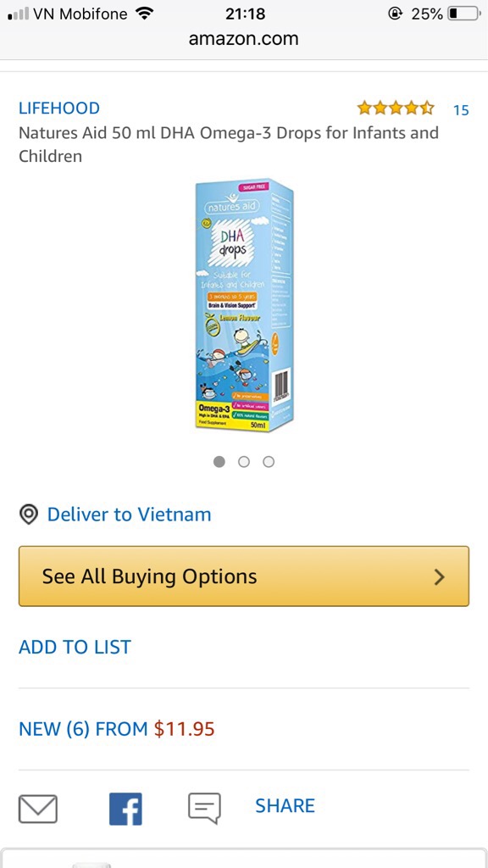Open NEW (6) FROM $11.95 offers
Image resolution: width=488 pixels, height=868 pixels.
117,728
